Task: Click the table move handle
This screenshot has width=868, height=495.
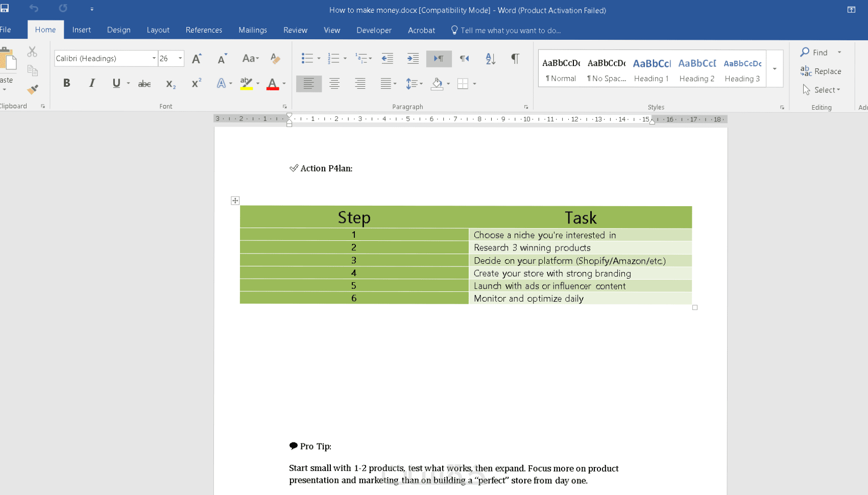Action: pyautogui.click(x=235, y=201)
